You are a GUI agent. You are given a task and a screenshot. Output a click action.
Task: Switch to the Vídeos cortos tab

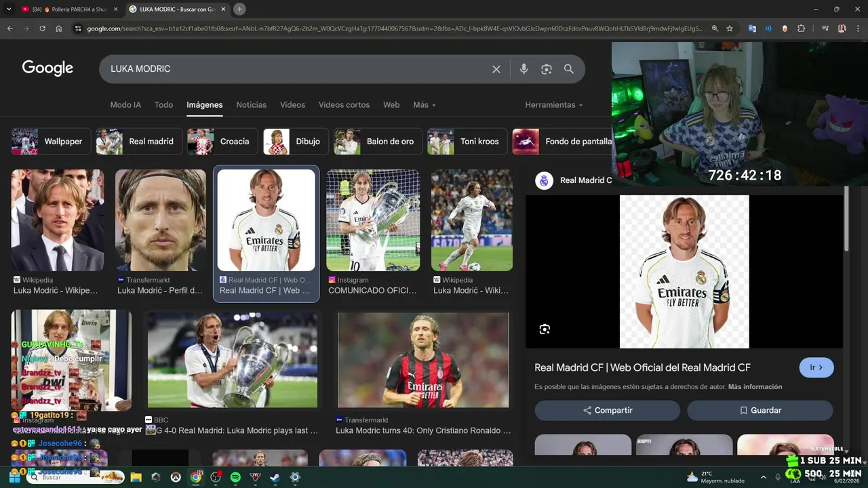pos(344,105)
